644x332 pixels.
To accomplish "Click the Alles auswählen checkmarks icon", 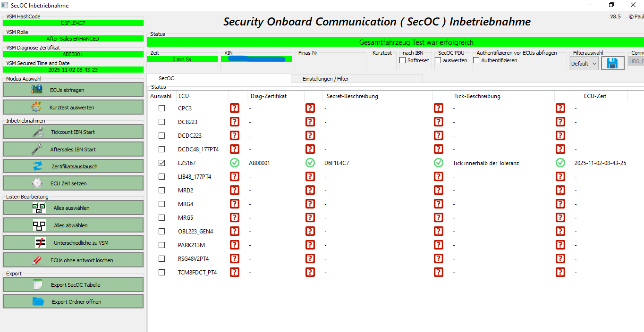I will pos(39,208).
